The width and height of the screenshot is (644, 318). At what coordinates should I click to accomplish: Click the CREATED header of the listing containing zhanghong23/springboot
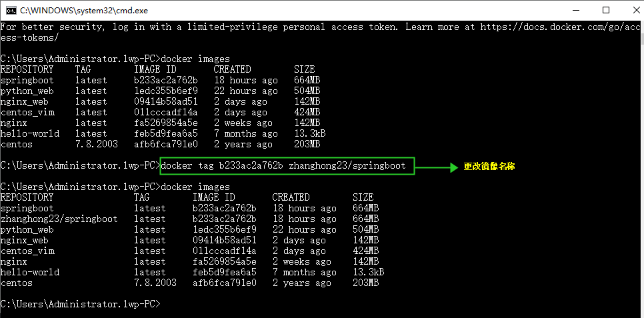291,197
